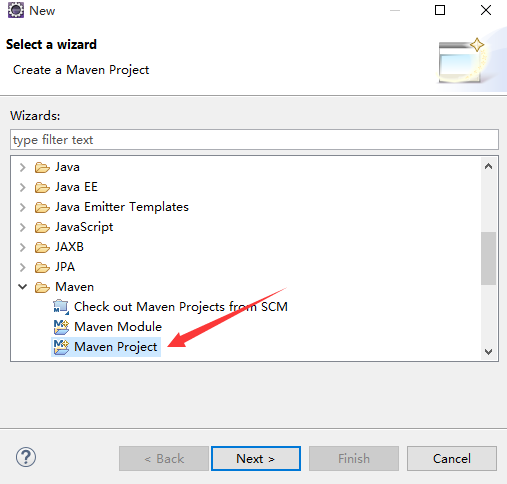Click the Maven Project wizard icon
The image size is (507, 484).
[x=61, y=347]
